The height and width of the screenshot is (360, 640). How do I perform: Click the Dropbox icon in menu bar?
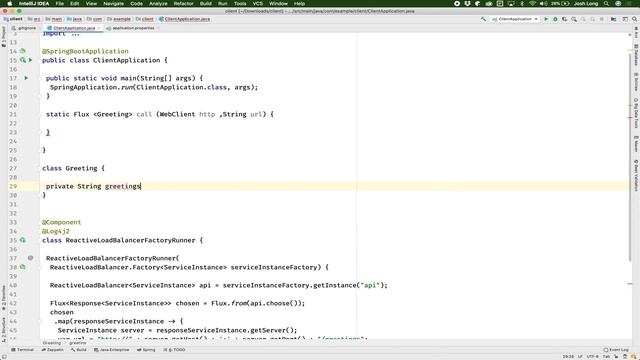tap(467, 3)
